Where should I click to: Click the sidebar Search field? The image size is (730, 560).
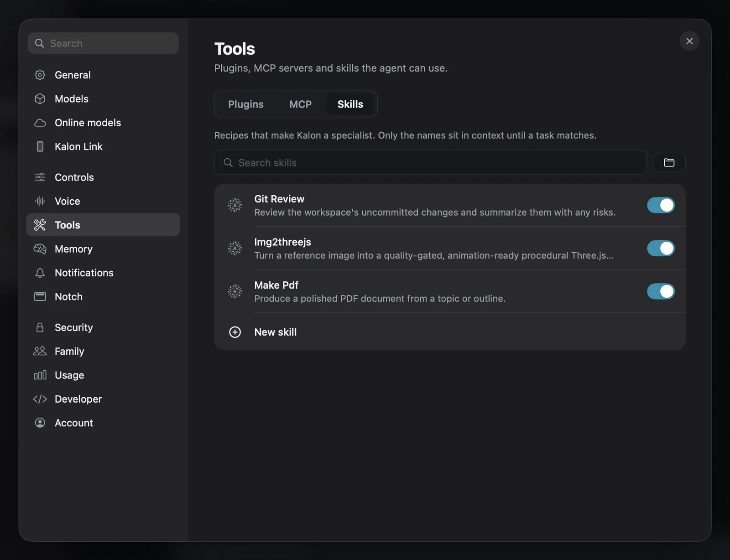pyautogui.click(x=103, y=43)
